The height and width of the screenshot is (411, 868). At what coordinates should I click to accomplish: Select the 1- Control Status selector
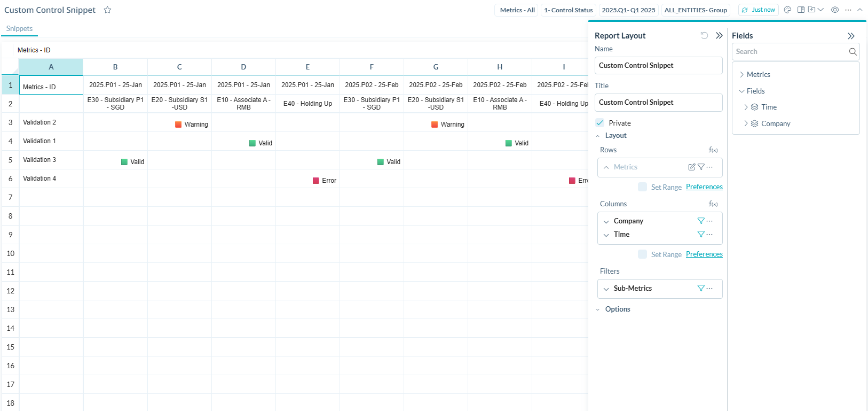pyautogui.click(x=568, y=10)
